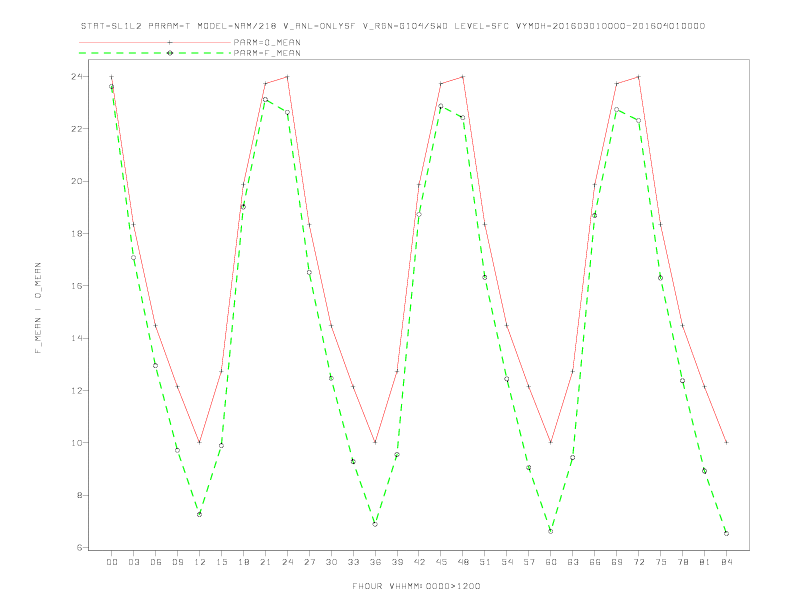Click y-axis tick label 18
Screen dimensions: 792x612
[x=77, y=233]
